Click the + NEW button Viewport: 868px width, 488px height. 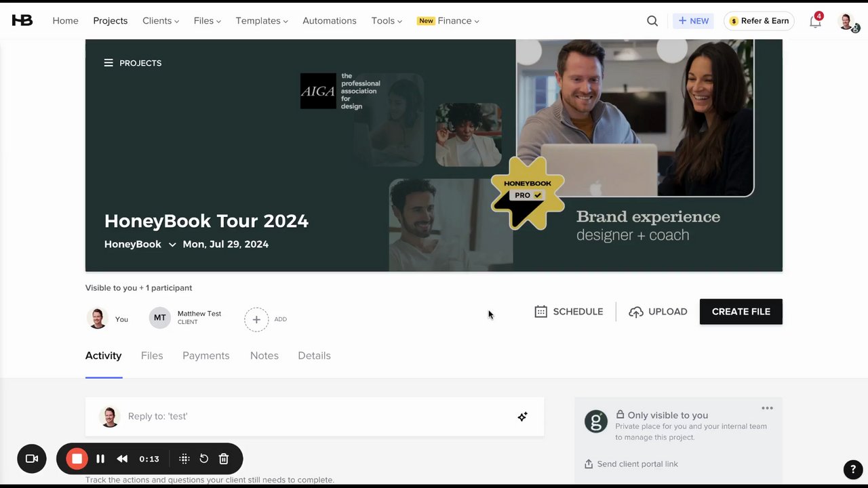point(693,21)
